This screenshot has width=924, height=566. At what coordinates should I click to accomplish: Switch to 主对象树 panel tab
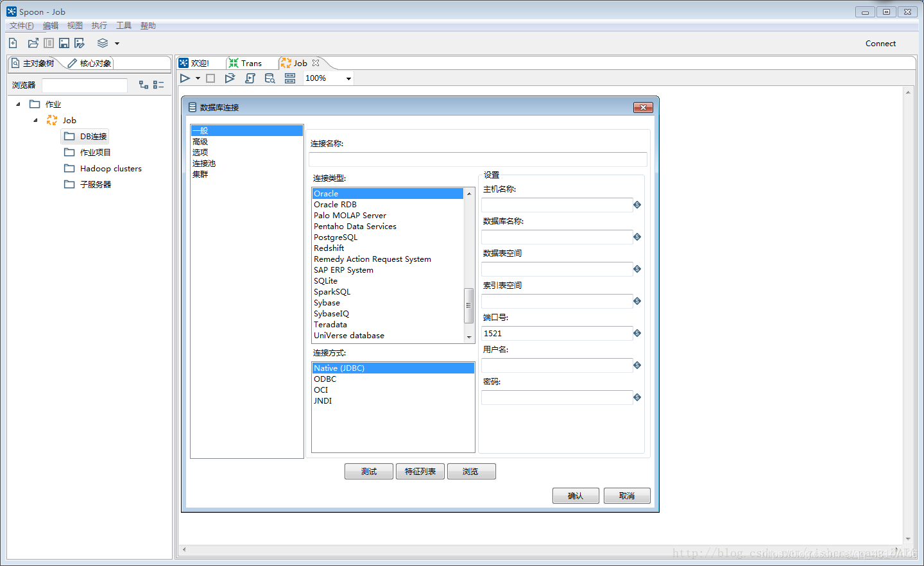click(33, 63)
